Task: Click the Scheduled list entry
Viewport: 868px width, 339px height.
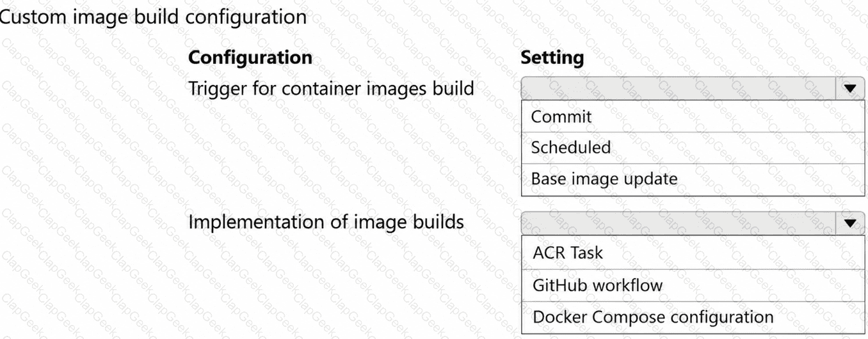Action: tap(693, 148)
